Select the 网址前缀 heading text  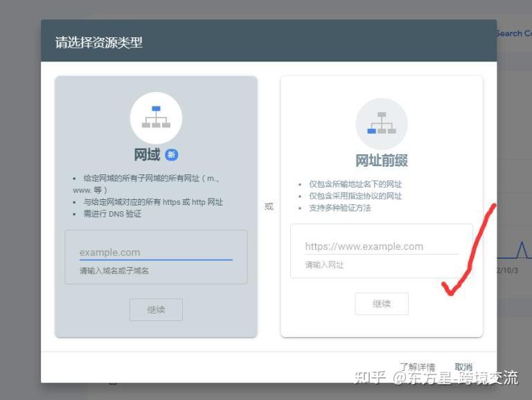click(x=382, y=161)
